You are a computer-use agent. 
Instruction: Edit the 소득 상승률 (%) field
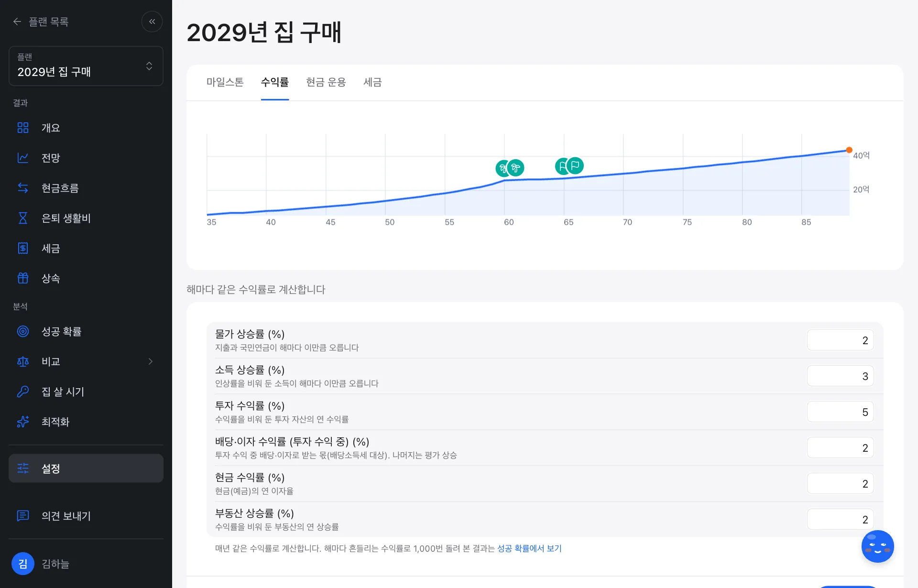[x=841, y=376]
